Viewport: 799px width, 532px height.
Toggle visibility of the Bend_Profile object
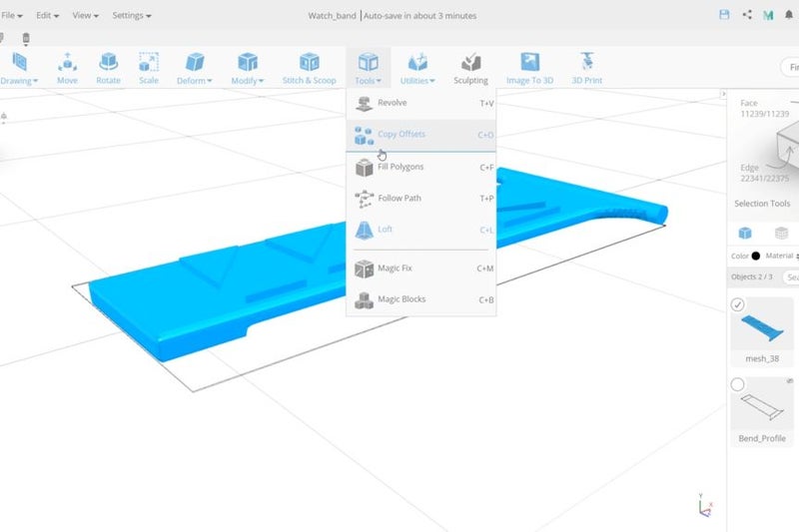pos(789,381)
